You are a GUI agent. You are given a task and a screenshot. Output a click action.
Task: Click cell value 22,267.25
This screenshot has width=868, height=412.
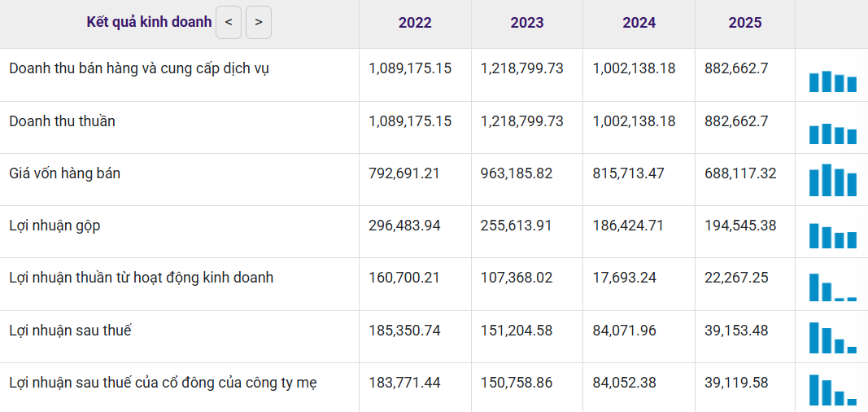click(737, 278)
